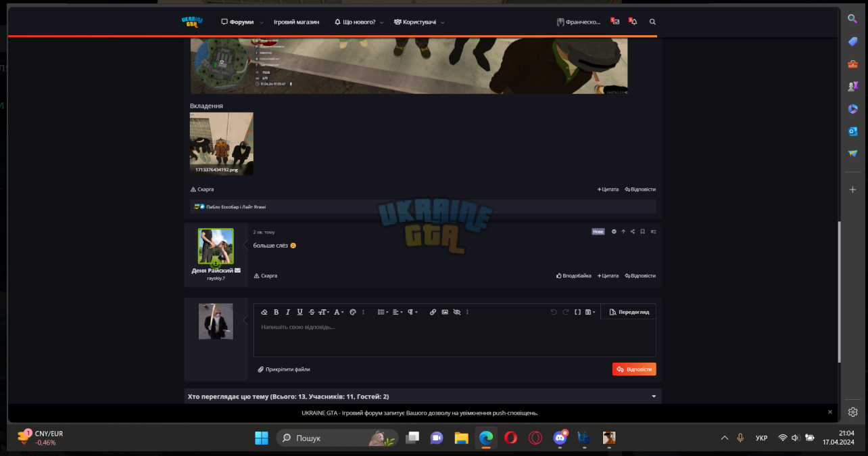Insert hidden spoiler content icon

point(456,312)
